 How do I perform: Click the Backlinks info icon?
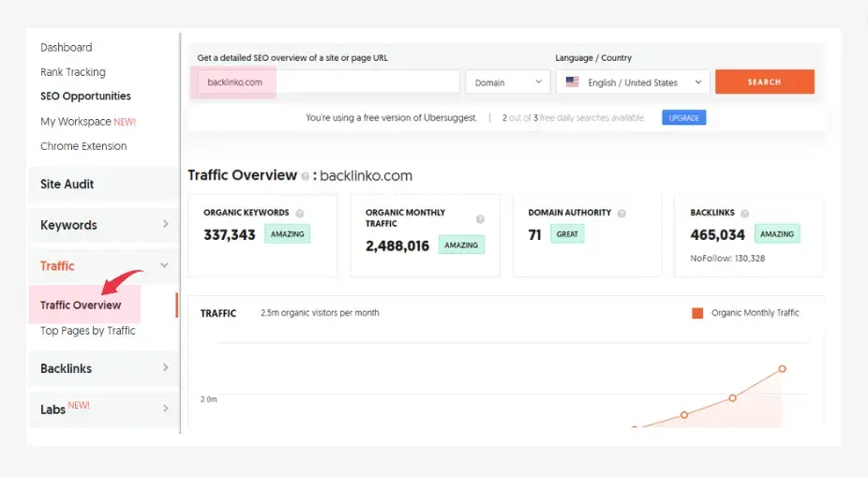coord(745,214)
